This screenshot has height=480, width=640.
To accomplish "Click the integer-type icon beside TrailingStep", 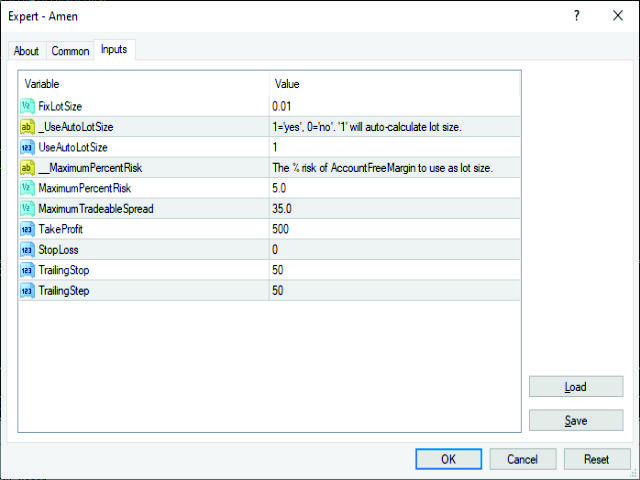I will [27, 291].
